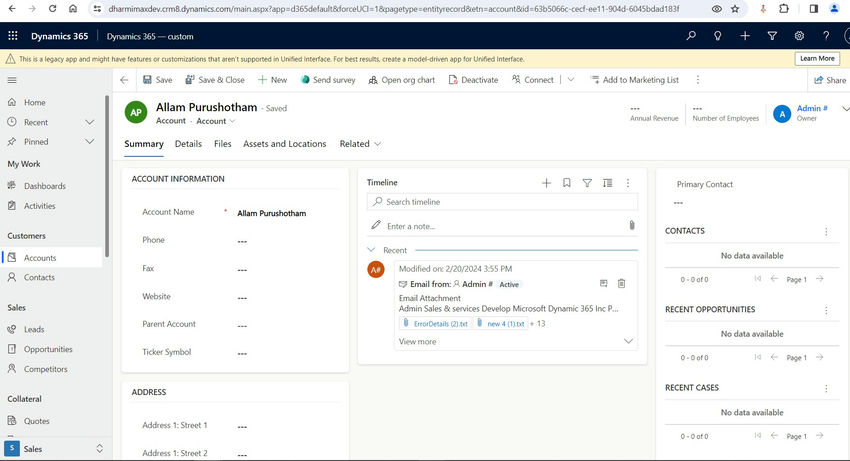Collapse the Recent section in the timeline

(x=372, y=250)
